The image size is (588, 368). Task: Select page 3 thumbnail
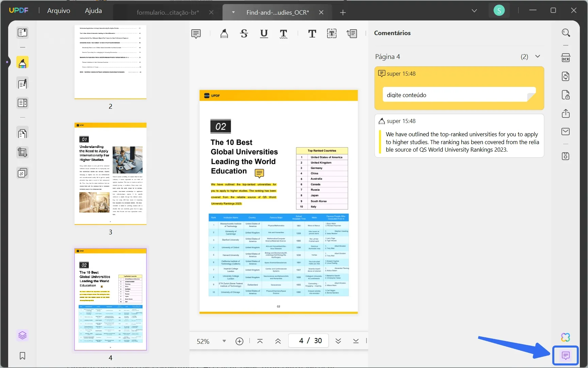(111, 174)
